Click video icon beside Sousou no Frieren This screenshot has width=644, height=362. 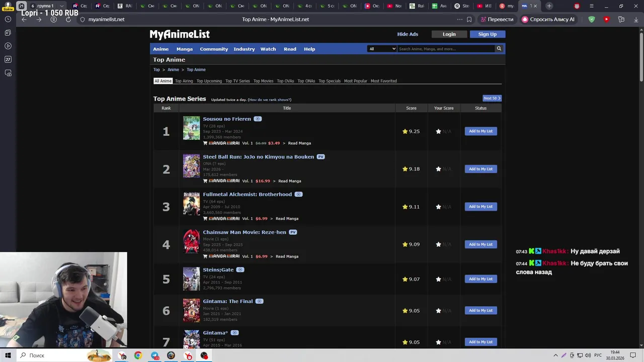(x=258, y=119)
